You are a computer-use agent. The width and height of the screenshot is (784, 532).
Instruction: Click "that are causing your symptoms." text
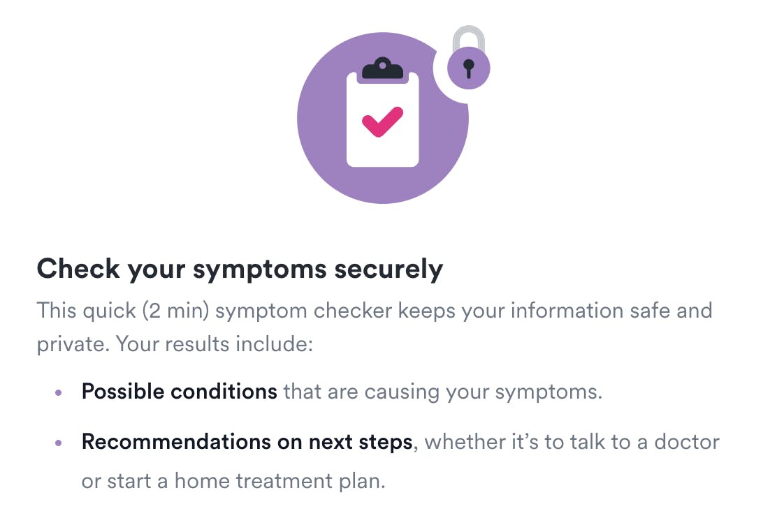click(x=442, y=392)
